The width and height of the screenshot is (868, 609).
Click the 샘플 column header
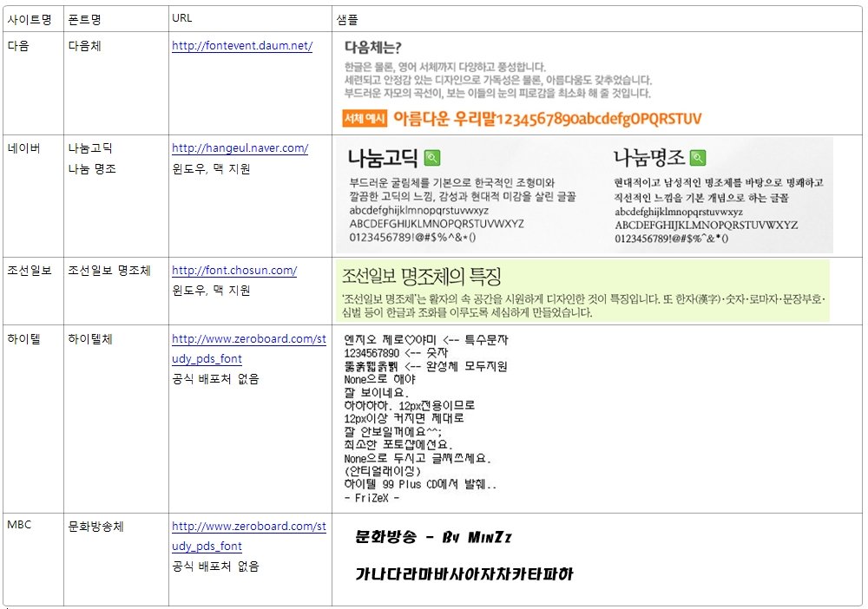click(347, 20)
